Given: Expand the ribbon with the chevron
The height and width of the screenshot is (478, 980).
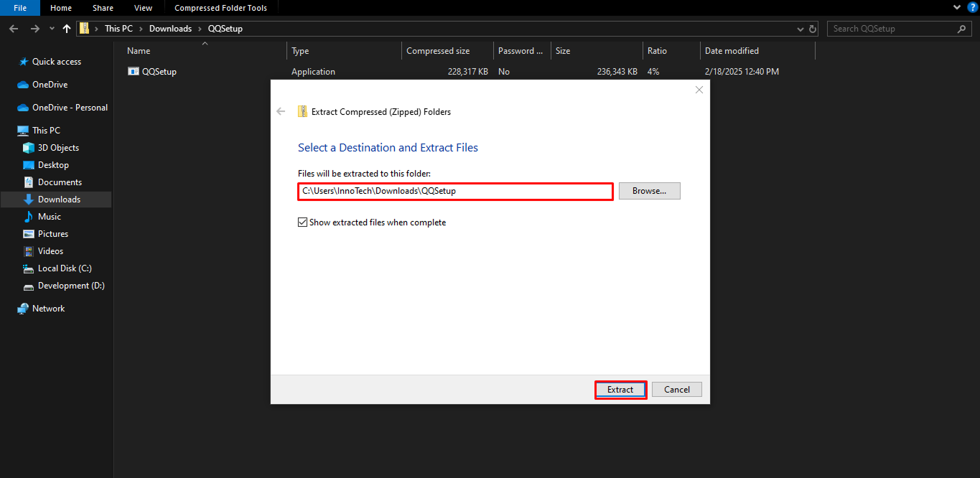Looking at the screenshot, I should (956, 7).
